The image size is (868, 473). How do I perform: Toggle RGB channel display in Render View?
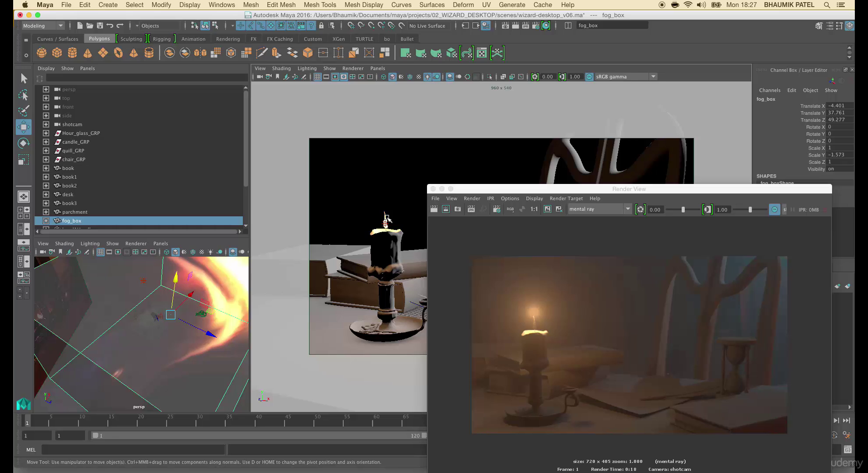[x=510, y=209]
